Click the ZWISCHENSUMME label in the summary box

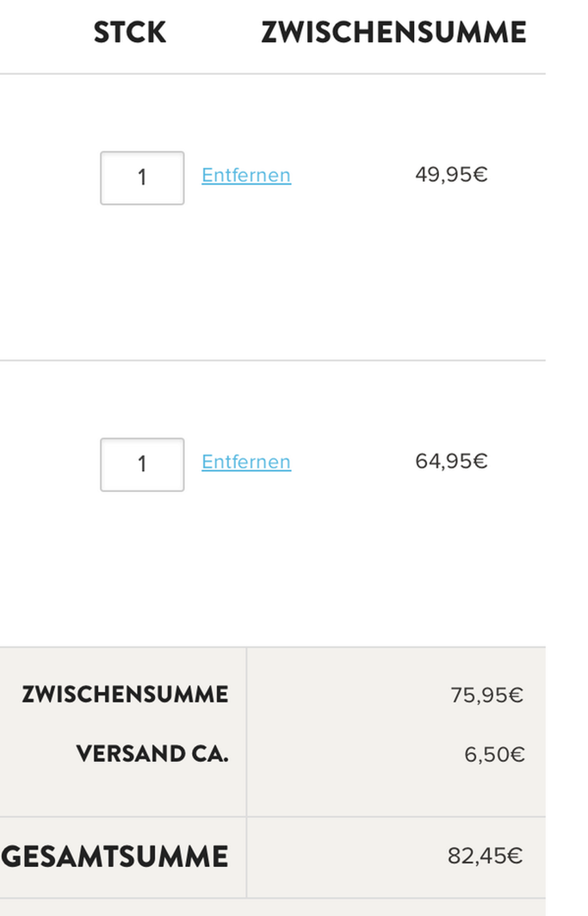(125, 694)
